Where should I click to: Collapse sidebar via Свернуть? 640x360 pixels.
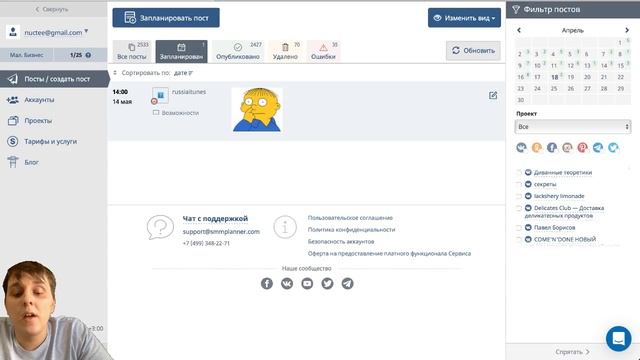pos(52,9)
